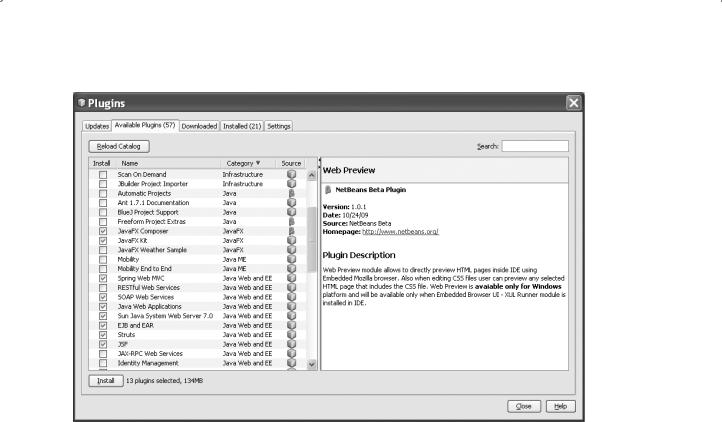Uncheck the Spring Web MVC install box

click(103, 278)
